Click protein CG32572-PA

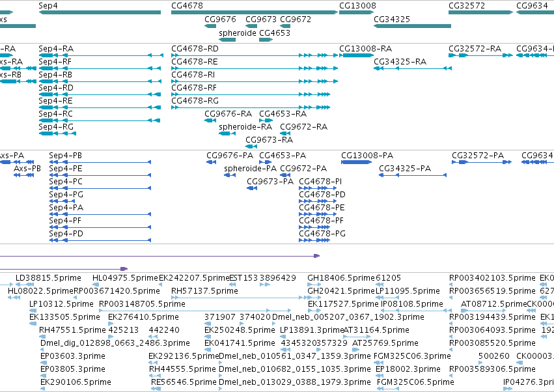pyautogui.click(x=478, y=156)
